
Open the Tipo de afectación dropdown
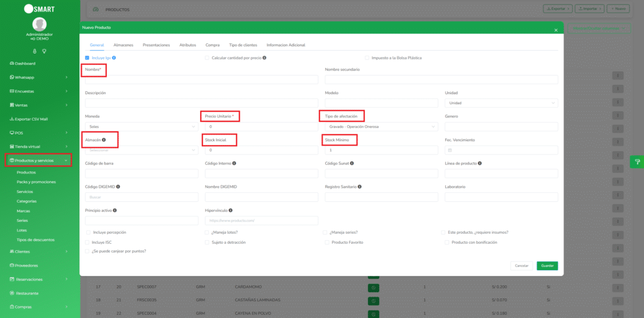coord(381,126)
